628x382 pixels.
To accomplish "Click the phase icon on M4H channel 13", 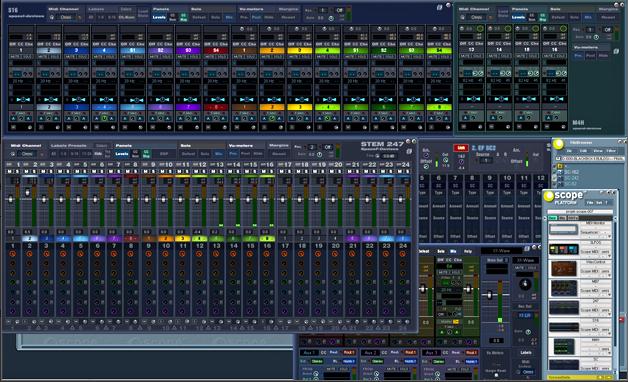I will pos(473,99).
